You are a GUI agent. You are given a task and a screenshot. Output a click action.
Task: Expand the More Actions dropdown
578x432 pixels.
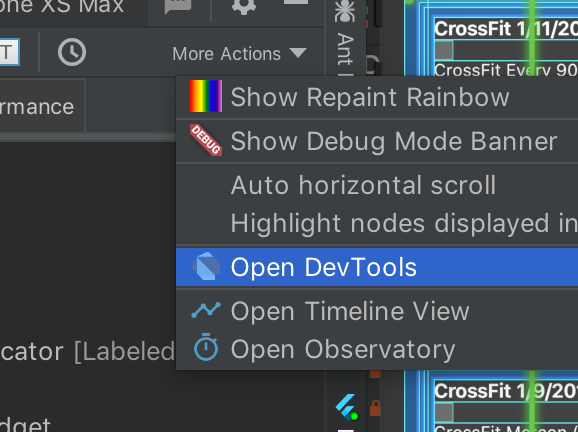[240, 54]
